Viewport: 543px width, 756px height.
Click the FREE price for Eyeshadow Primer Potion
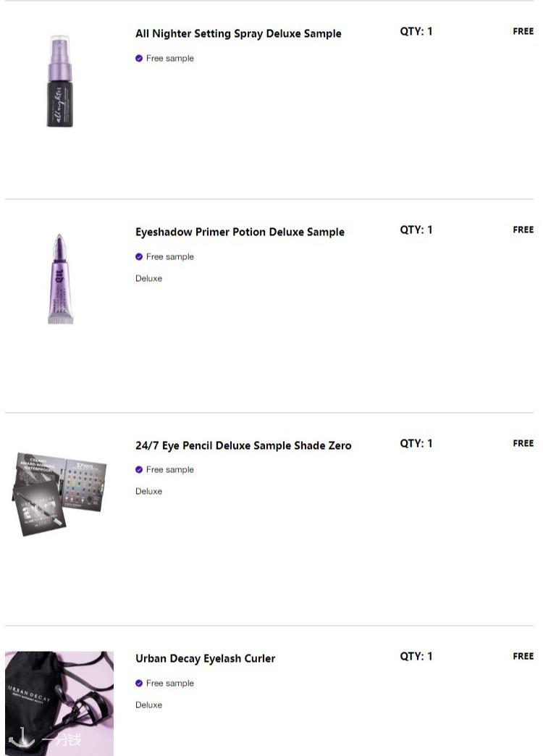coord(523,230)
